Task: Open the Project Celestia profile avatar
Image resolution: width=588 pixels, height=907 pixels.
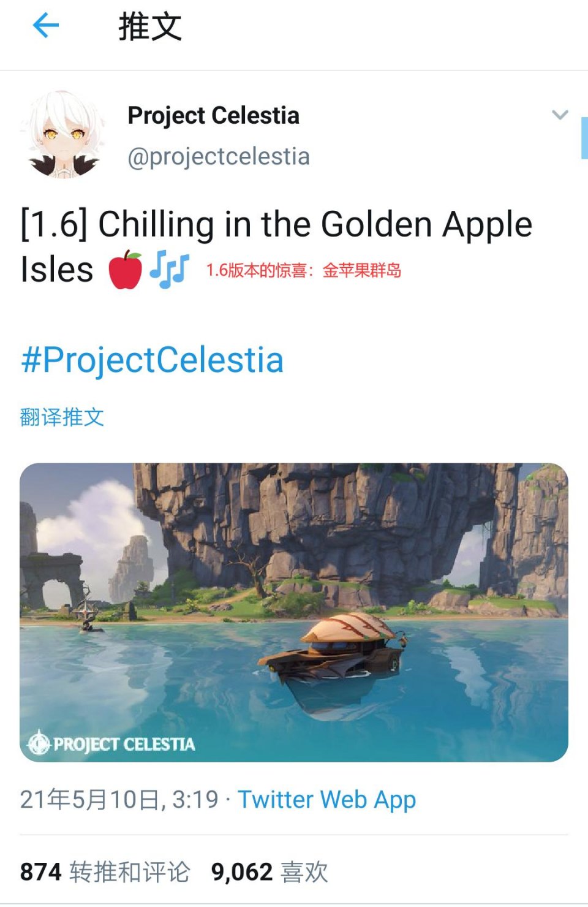Action: 64,135
